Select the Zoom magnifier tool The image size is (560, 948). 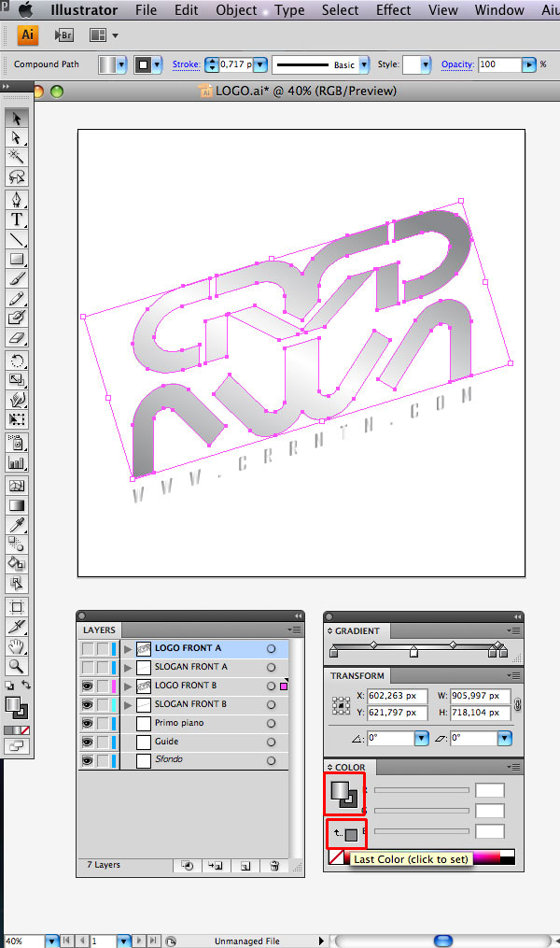(x=16, y=666)
